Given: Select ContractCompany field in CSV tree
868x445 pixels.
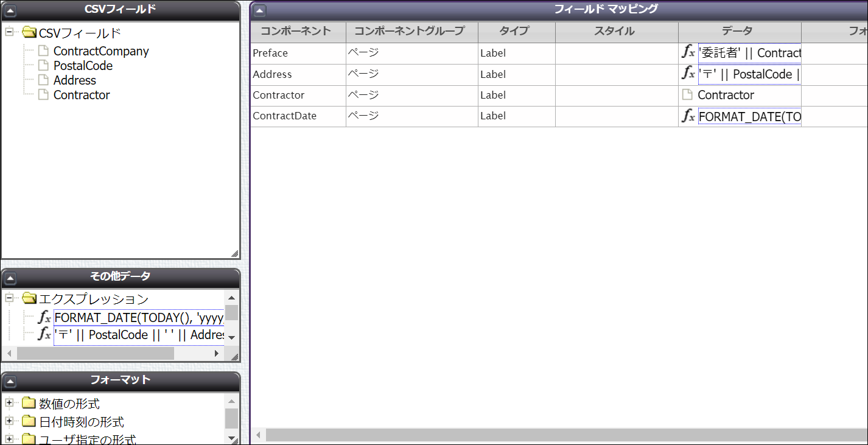Looking at the screenshot, I should 101,51.
